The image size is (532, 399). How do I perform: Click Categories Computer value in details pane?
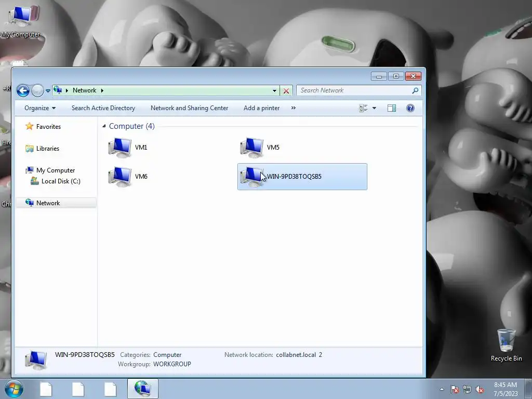click(x=167, y=355)
